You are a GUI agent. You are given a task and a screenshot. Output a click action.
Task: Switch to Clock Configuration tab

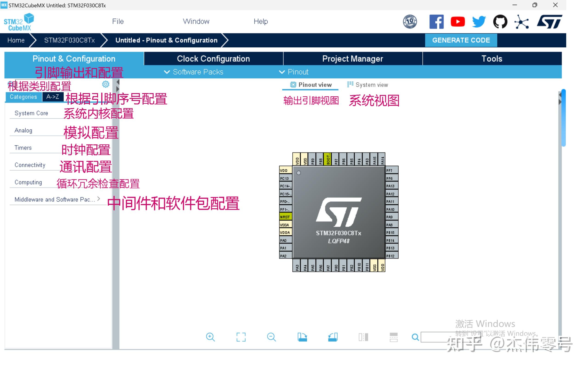tap(213, 59)
